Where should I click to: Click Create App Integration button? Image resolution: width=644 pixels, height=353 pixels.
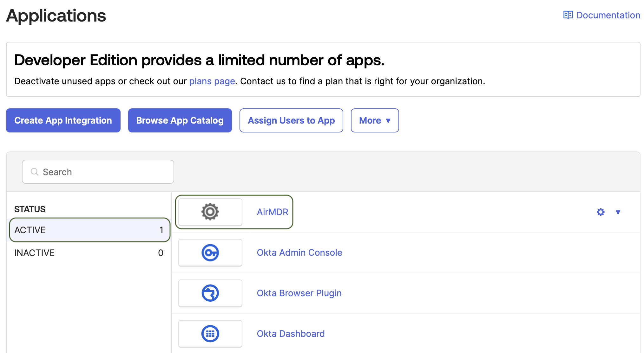coord(63,120)
